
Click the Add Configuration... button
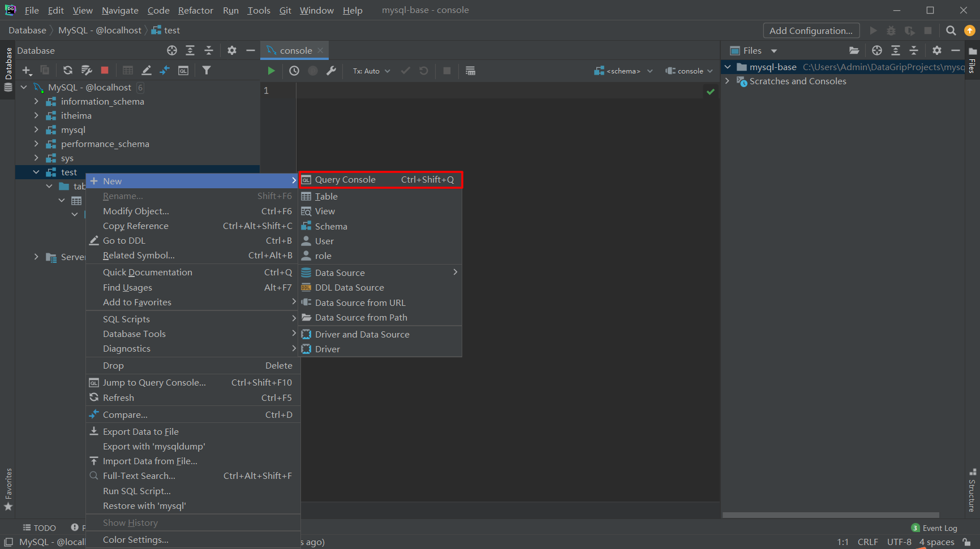(x=811, y=31)
